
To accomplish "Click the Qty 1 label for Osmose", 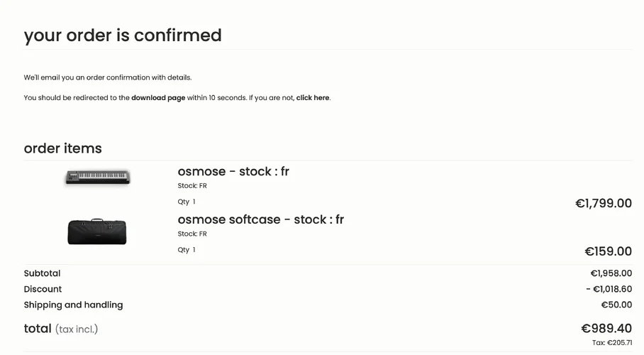I will (186, 202).
